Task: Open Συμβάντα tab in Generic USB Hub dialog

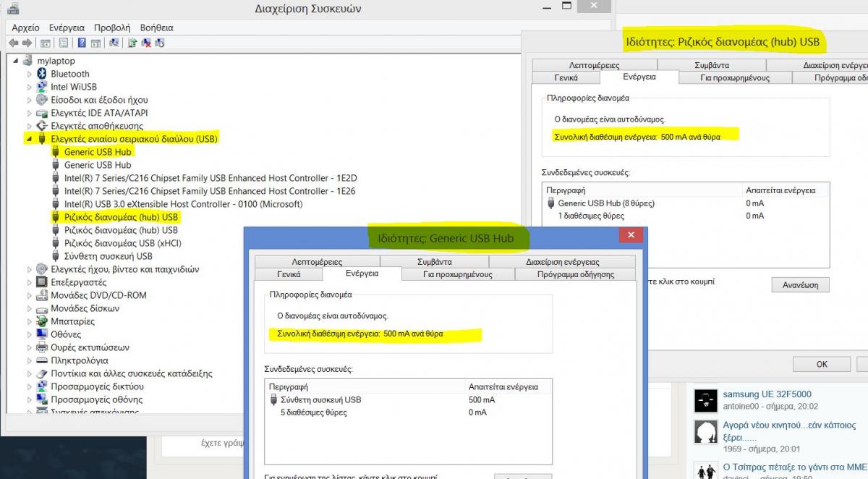Action: (x=435, y=262)
